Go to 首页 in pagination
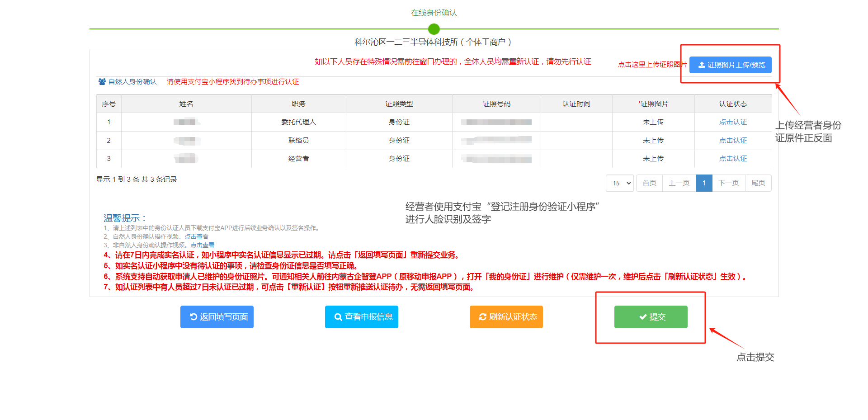Viewport: 868px width, 420px height. pyautogui.click(x=649, y=183)
